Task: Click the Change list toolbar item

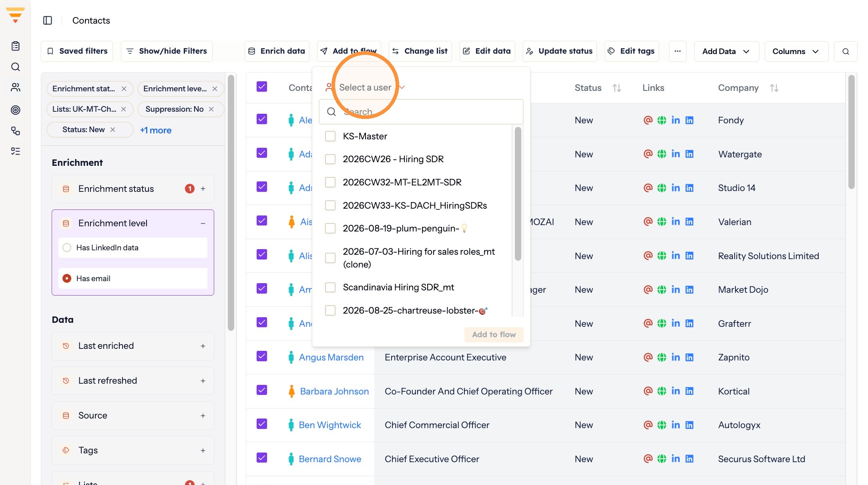Action: pos(420,51)
